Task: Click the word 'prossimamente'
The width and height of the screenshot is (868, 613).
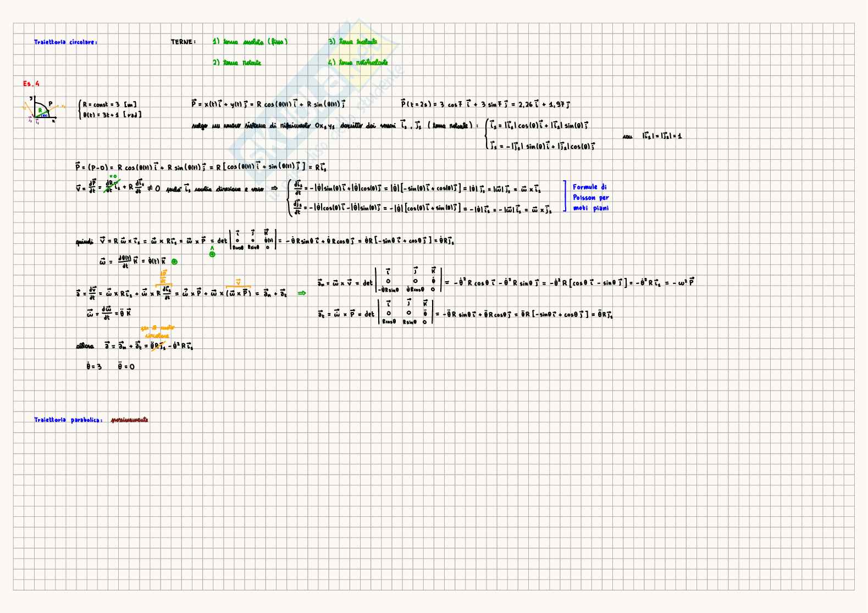Action: (x=129, y=420)
